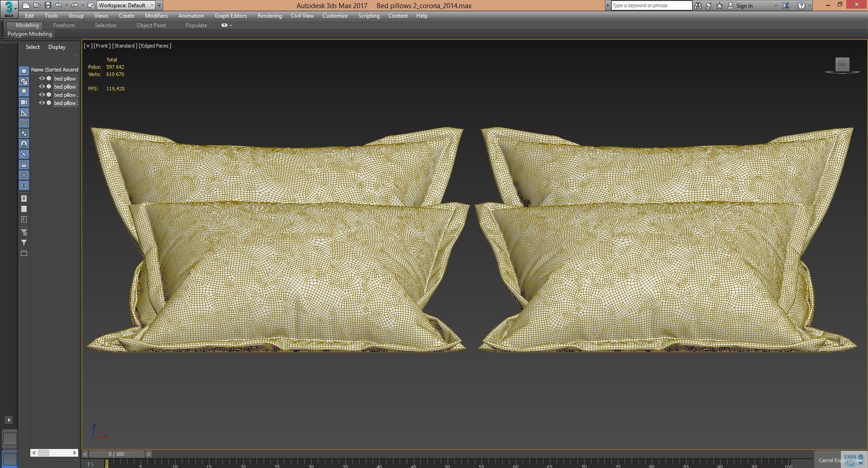868x468 pixels.
Task: Toggle Display Geometry filter in Scene Explorer
Action: (24, 71)
